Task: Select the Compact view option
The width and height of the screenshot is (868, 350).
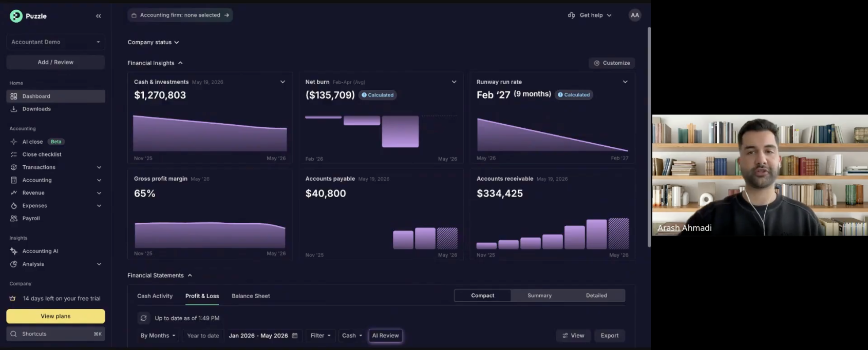Action: (483, 296)
